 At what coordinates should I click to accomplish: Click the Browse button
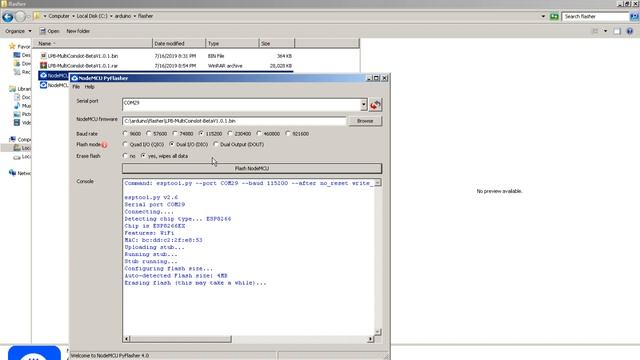tap(365, 121)
